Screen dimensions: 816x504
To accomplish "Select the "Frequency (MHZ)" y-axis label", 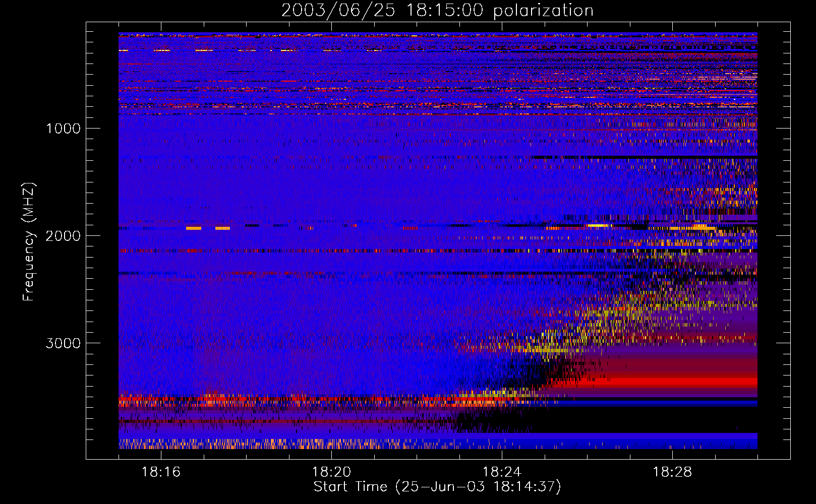I will (x=29, y=242).
